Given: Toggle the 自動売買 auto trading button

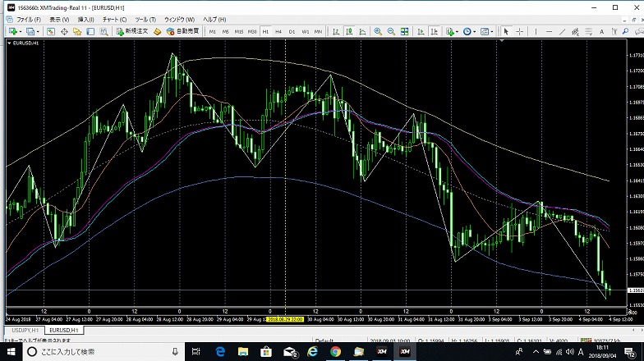Looking at the screenshot, I should click(182, 31).
